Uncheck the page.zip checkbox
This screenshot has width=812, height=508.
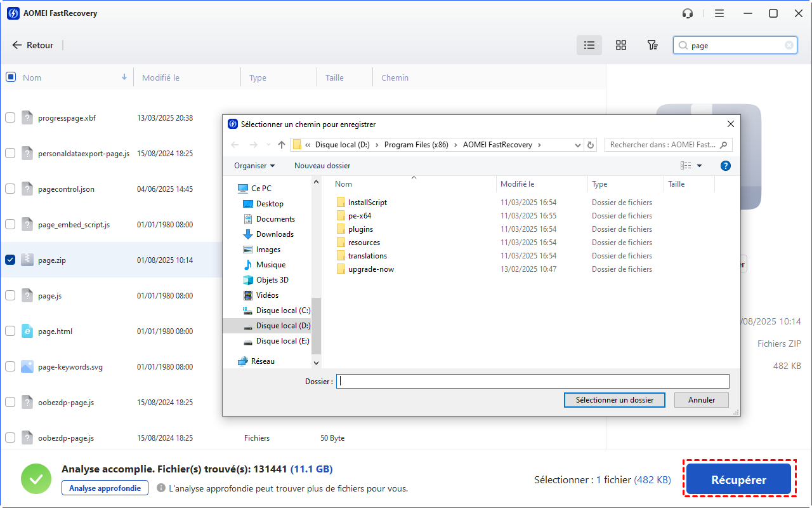click(x=10, y=260)
